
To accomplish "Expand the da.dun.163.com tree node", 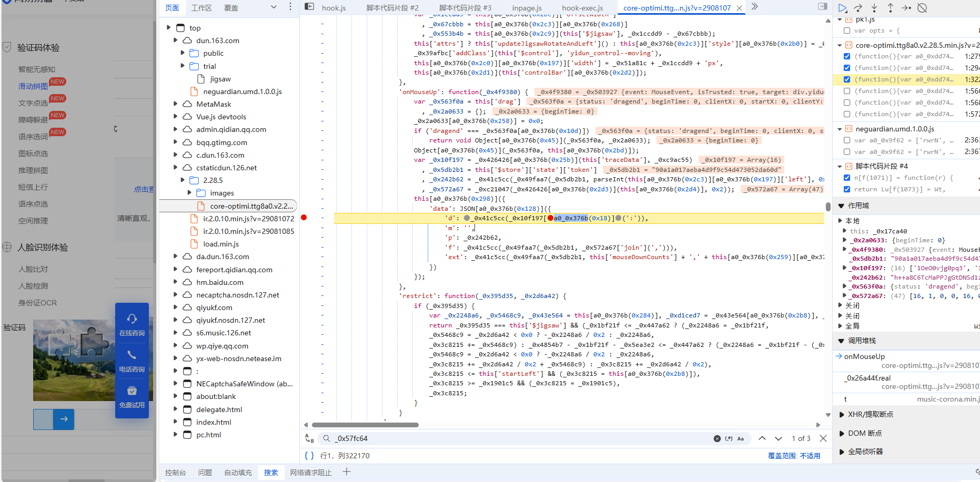I will tap(176, 257).
